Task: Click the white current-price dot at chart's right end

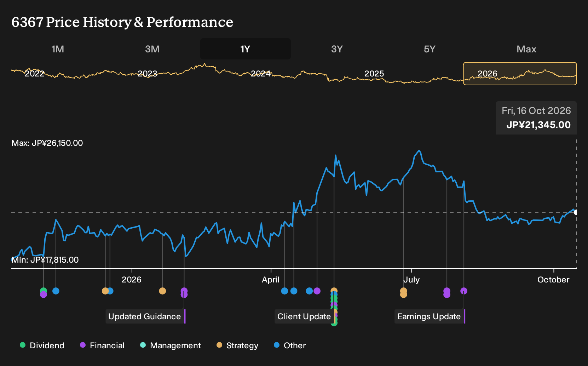Action: (576, 212)
